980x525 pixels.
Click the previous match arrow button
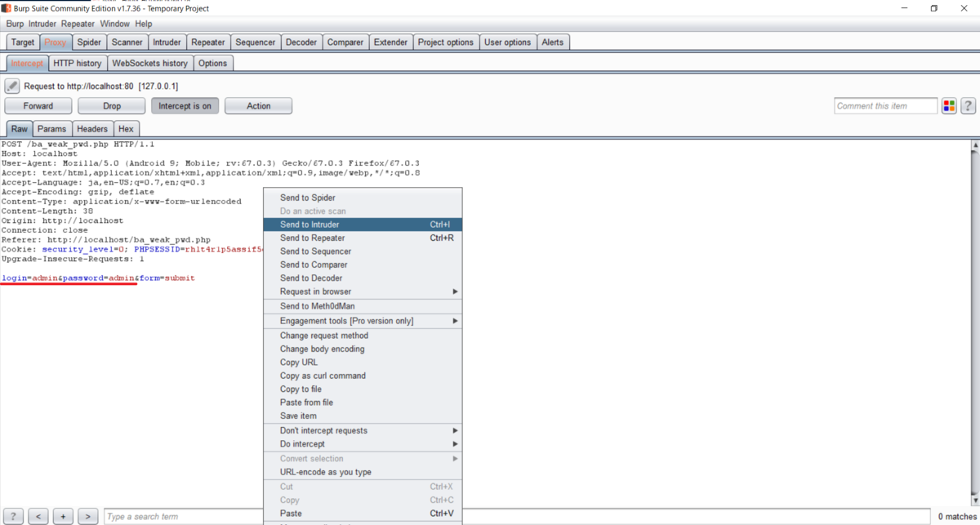coord(38,516)
